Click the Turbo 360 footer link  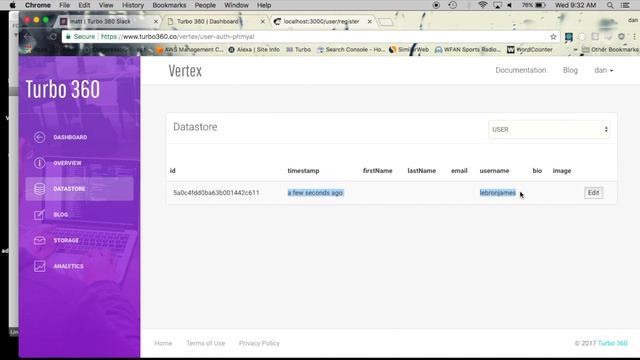coord(612,343)
